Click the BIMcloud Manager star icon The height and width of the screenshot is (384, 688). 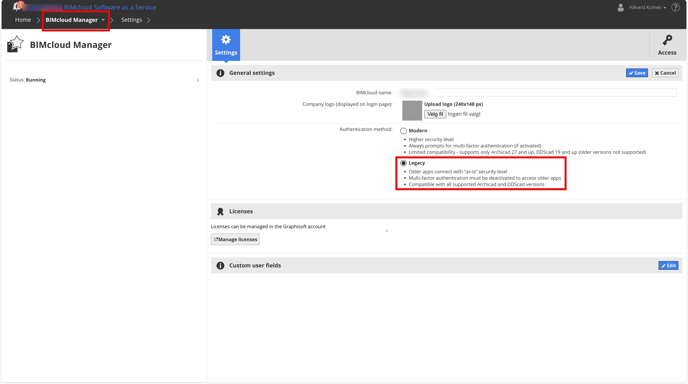pos(15,44)
